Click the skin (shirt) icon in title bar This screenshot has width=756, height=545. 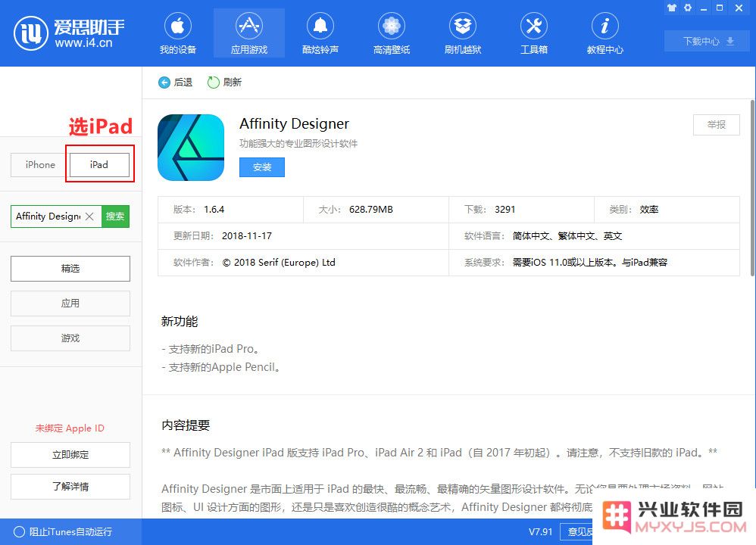[672, 8]
